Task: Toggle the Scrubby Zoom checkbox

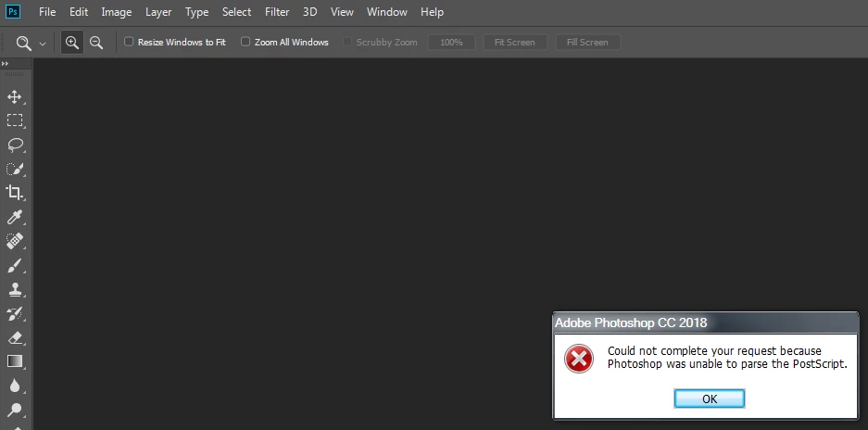Action: tap(347, 42)
